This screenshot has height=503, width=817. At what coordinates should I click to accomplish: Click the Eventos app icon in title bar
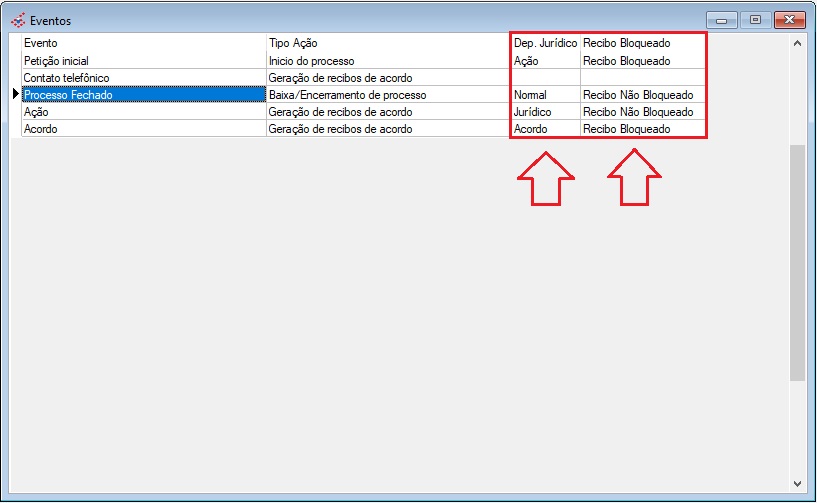17,20
